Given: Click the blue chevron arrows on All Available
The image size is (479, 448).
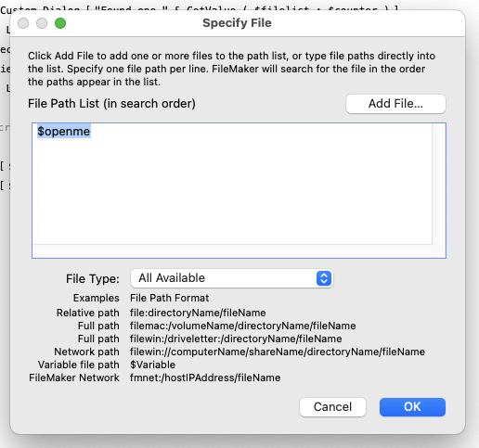Looking at the screenshot, I should tap(324, 278).
